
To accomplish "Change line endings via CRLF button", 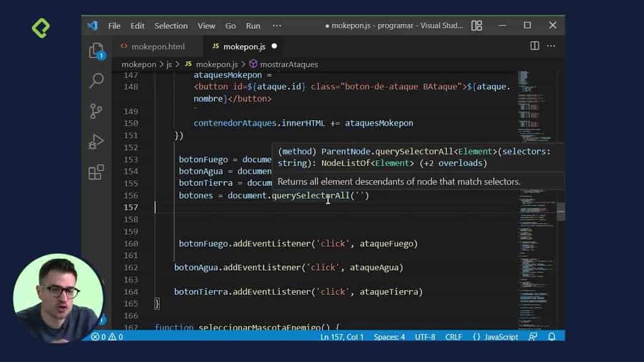I will [x=453, y=336].
